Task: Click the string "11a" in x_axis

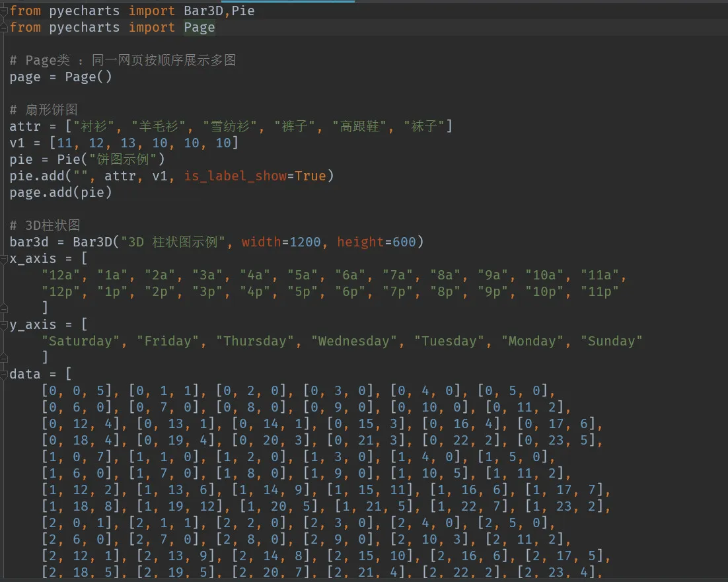Action: pyautogui.click(x=600, y=275)
